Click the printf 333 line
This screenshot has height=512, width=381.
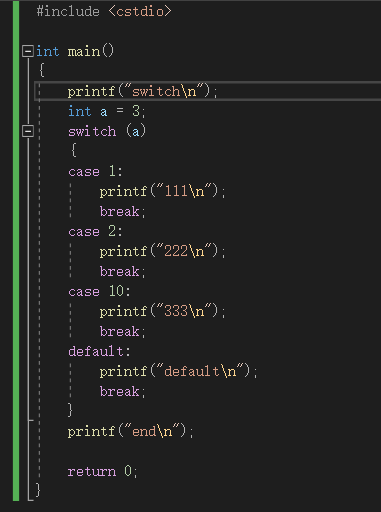point(162,312)
